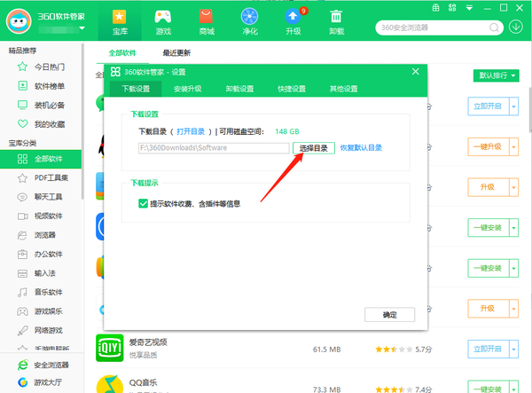Expand arrow beside first 一键升级 button
The image size is (532, 393).
(x=512, y=147)
